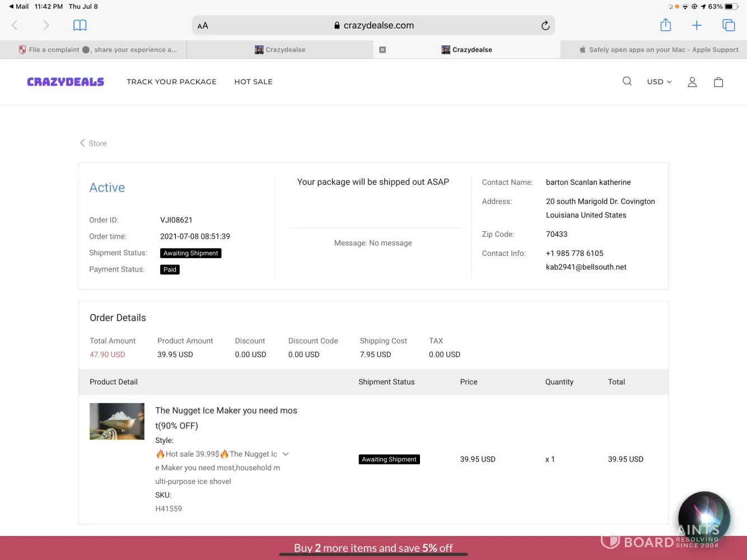Screen dimensions: 747x560
Task: Open the AA reader view menu
Action: pyautogui.click(x=203, y=26)
